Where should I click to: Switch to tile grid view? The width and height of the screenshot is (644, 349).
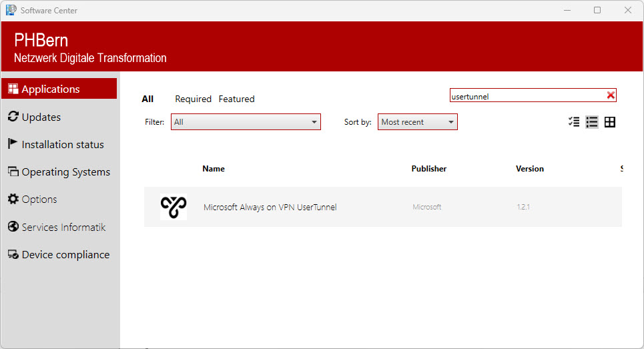pyautogui.click(x=609, y=122)
